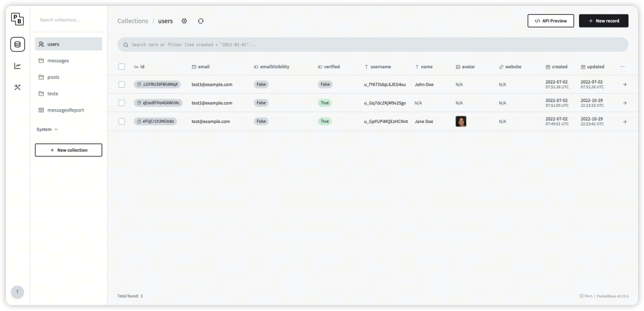Click the name Jane Doe

(x=424, y=121)
